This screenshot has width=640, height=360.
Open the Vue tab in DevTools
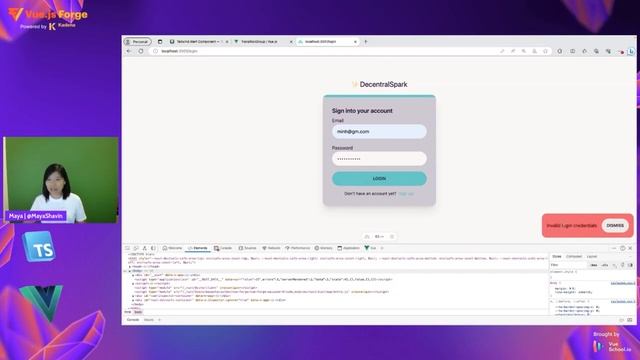pyautogui.click(x=370, y=248)
